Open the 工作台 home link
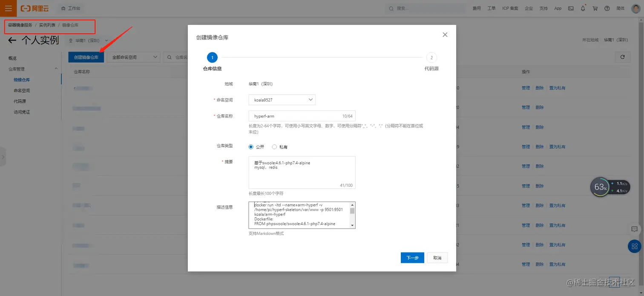 pos(70,8)
